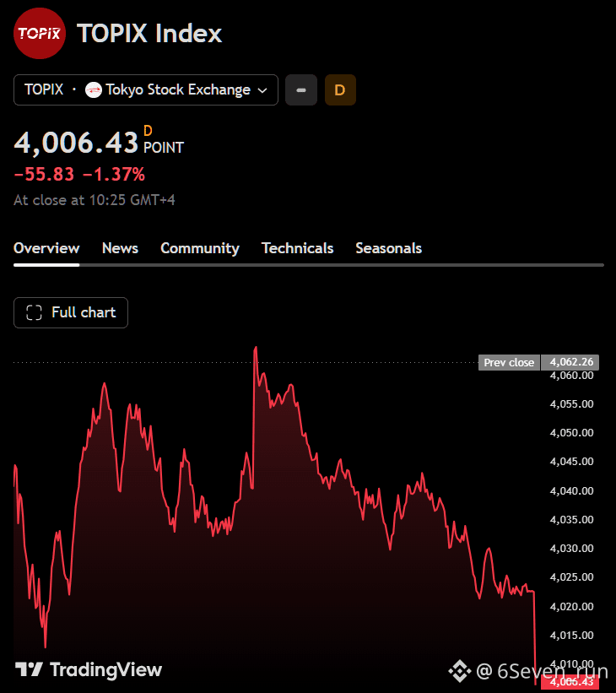Click the 4,015.00 axis label

571,635
